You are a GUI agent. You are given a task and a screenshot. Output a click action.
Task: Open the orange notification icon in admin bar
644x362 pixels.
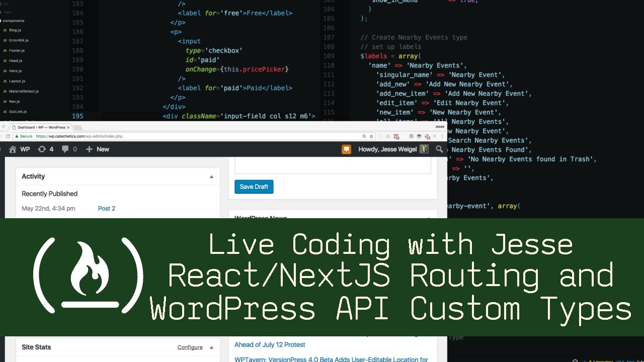(x=346, y=149)
